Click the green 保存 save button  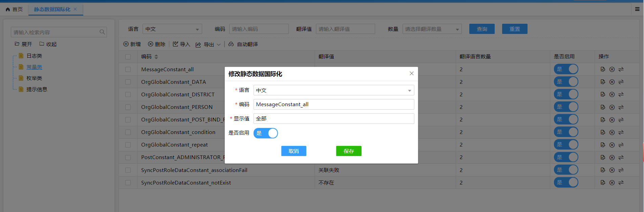pyautogui.click(x=348, y=151)
